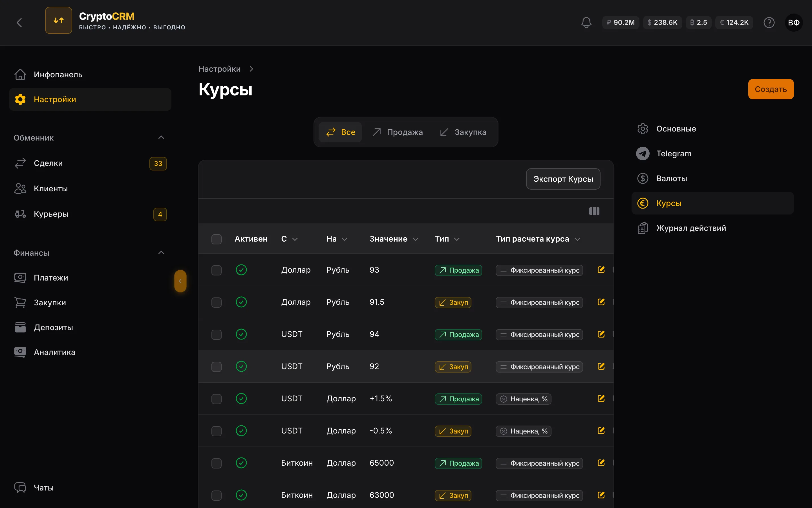Check the Доллар Рубль 93 row checkbox
The image size is (812, 508).
pos(217,270)
